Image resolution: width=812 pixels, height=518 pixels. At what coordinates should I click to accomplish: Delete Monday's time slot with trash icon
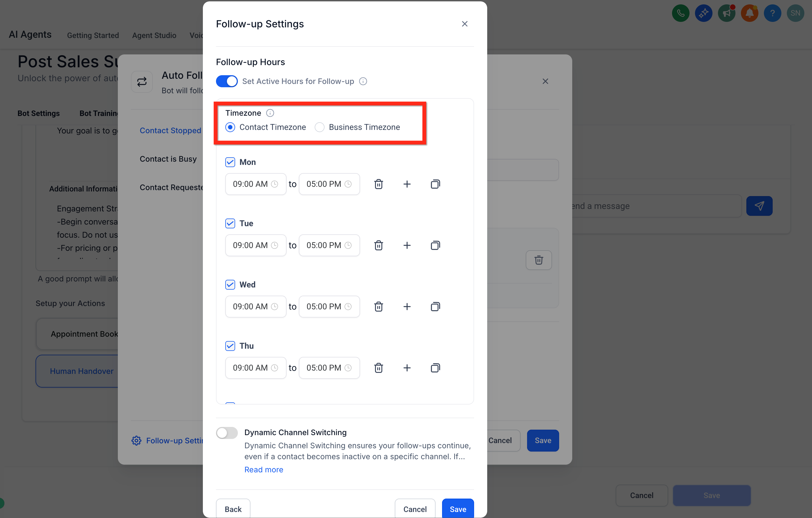click(378, 184)
